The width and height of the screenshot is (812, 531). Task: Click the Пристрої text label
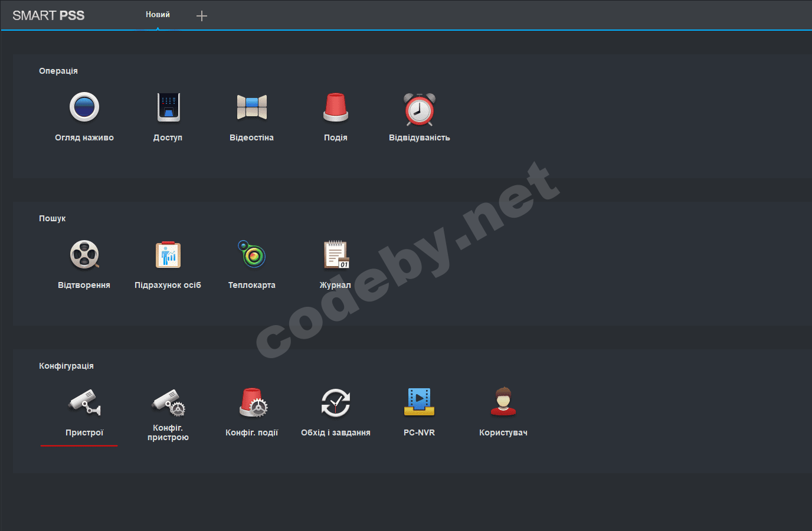(84, 432)
